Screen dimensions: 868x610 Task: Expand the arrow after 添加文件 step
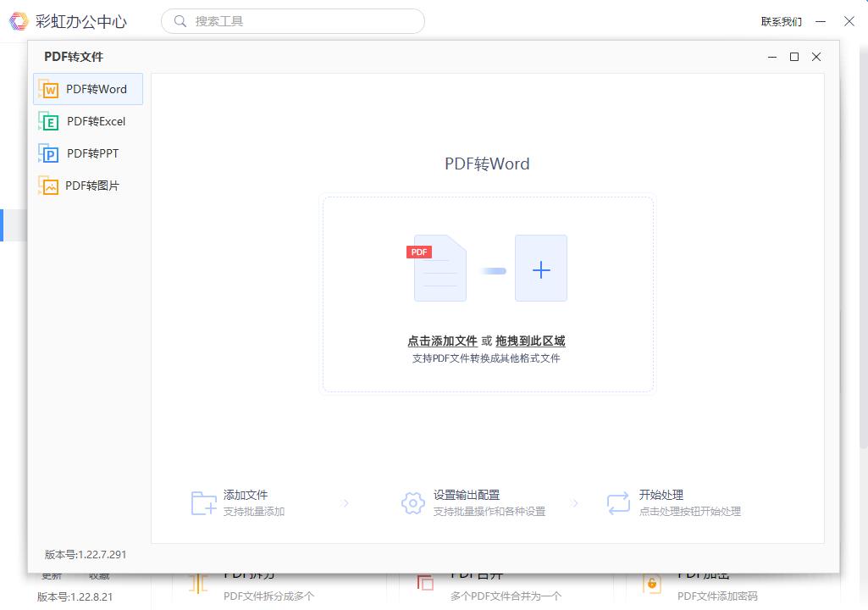345,502
